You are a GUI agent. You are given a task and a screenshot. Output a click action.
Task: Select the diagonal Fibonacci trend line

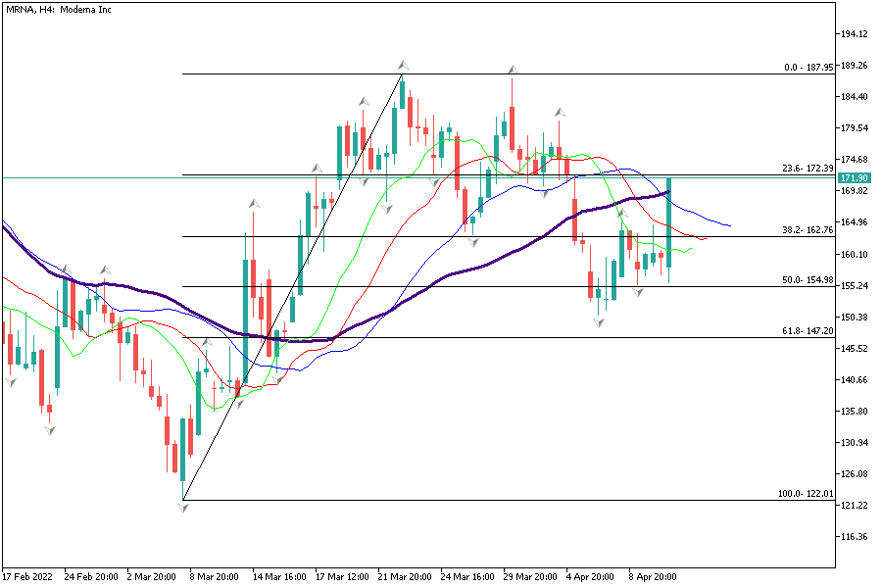(294, 286)
